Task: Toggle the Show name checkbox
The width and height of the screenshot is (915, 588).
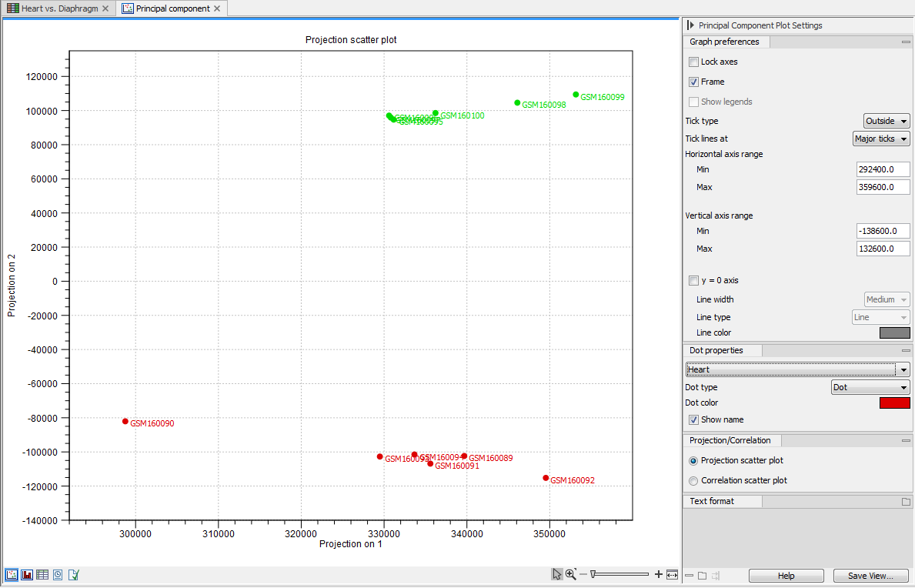Action: [694, 419]
